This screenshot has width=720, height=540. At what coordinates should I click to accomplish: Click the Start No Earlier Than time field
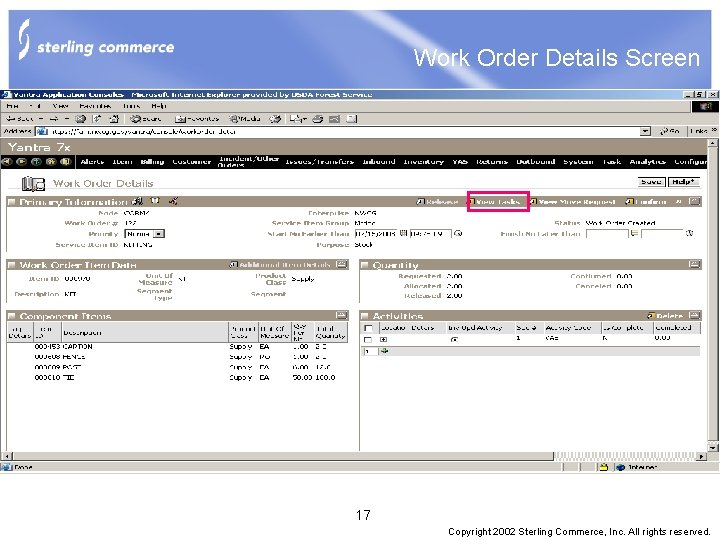[x=431, y=234]
